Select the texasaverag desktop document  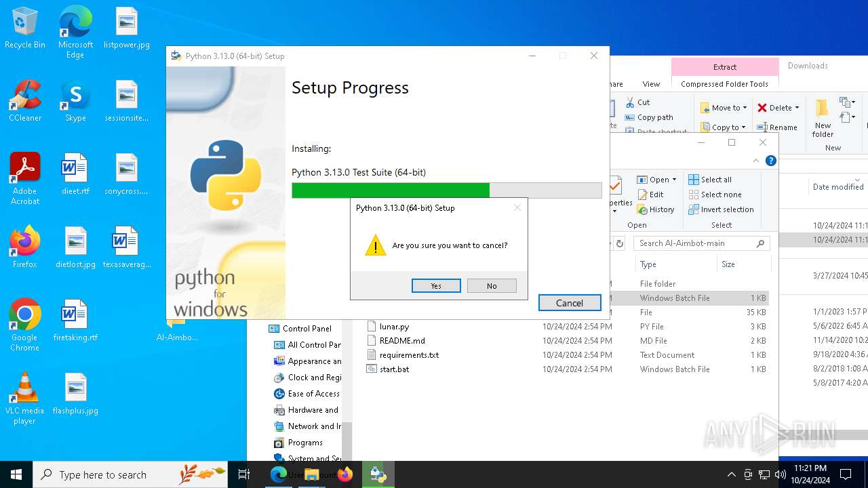pyautogui.click(x=127, y=248)
